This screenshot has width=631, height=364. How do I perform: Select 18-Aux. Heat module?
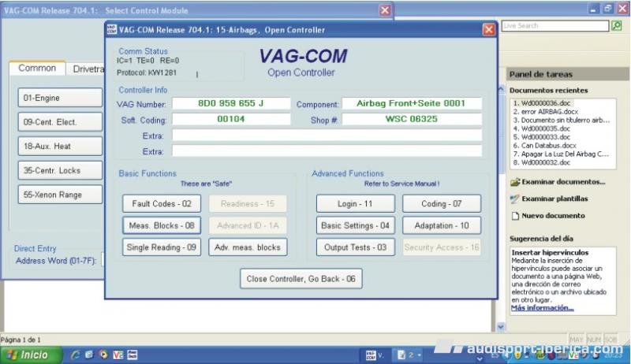60,146
